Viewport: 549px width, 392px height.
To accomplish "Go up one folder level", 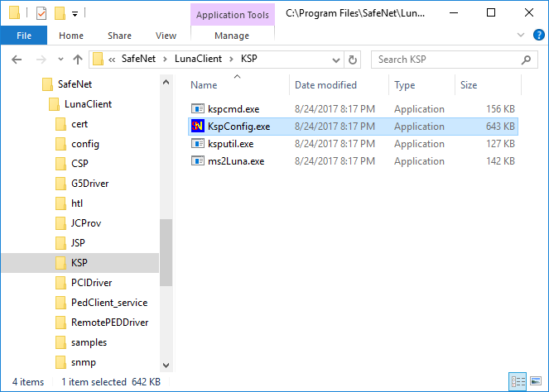I will click(x=78, y=60).
